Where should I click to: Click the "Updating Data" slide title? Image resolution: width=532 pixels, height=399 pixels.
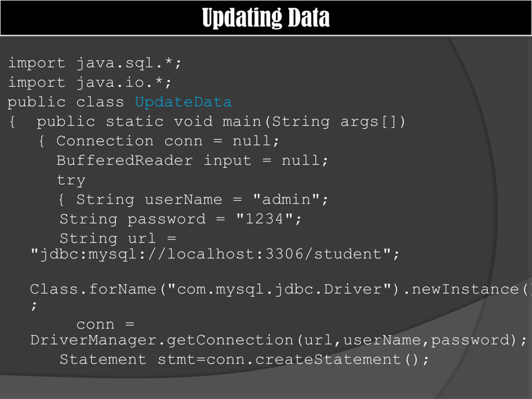click(266, 17)
